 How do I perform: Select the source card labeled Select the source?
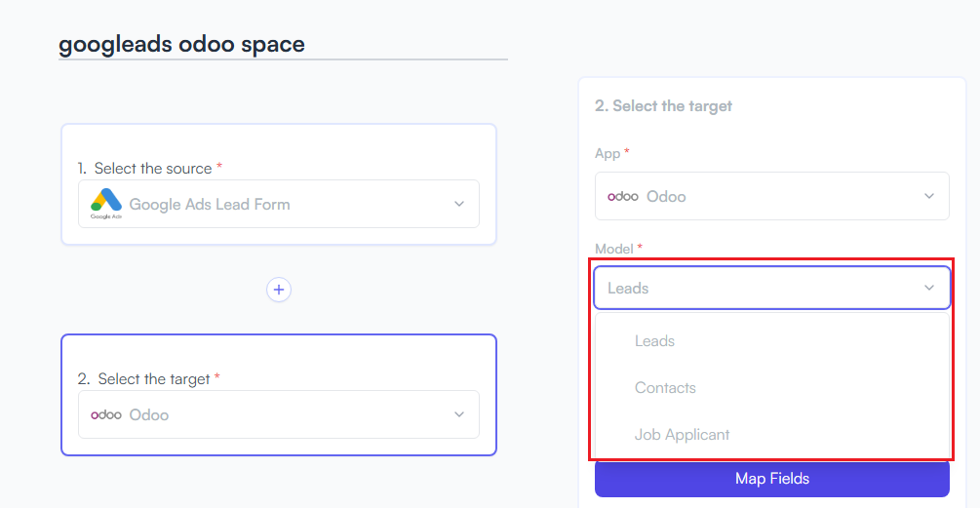(279, 184)
